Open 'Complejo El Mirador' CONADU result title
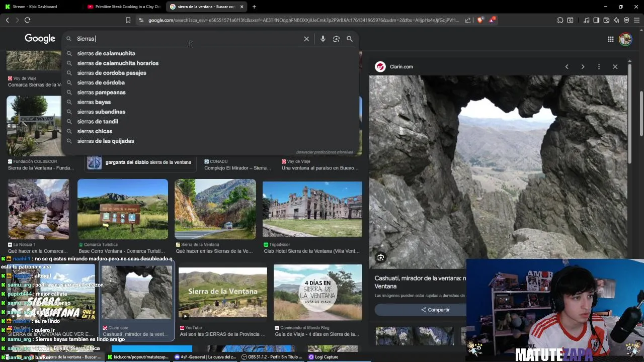This screenshot has height=362, width=644. pyautogui.click(x=236, y=168)
